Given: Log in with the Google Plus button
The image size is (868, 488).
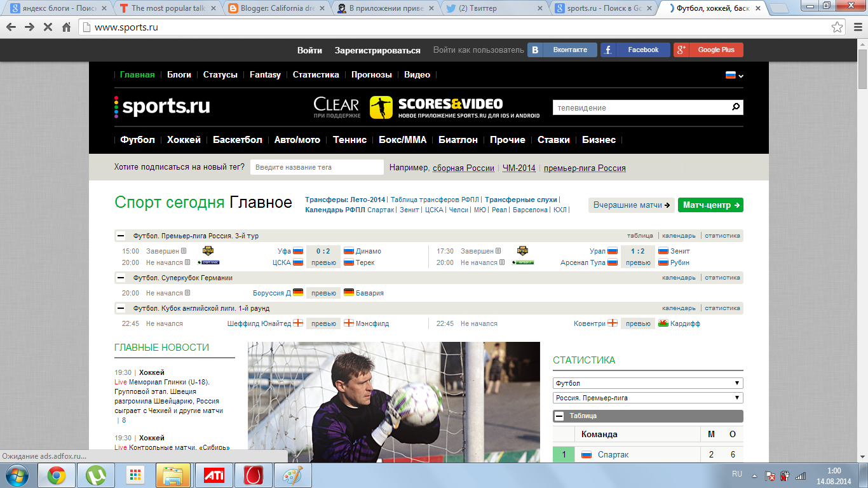Looking at the screenshot, I should tap(709, 50).
